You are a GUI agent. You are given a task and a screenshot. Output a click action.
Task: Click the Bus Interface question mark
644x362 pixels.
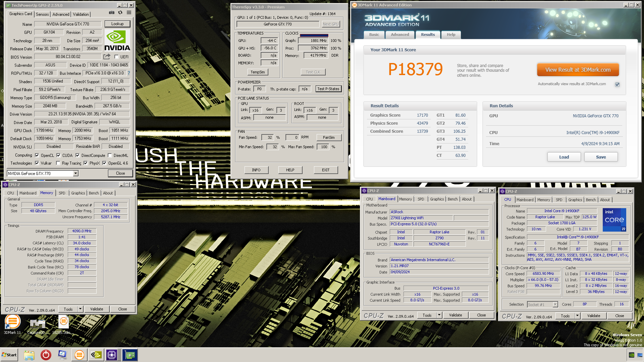coord(129,73)
